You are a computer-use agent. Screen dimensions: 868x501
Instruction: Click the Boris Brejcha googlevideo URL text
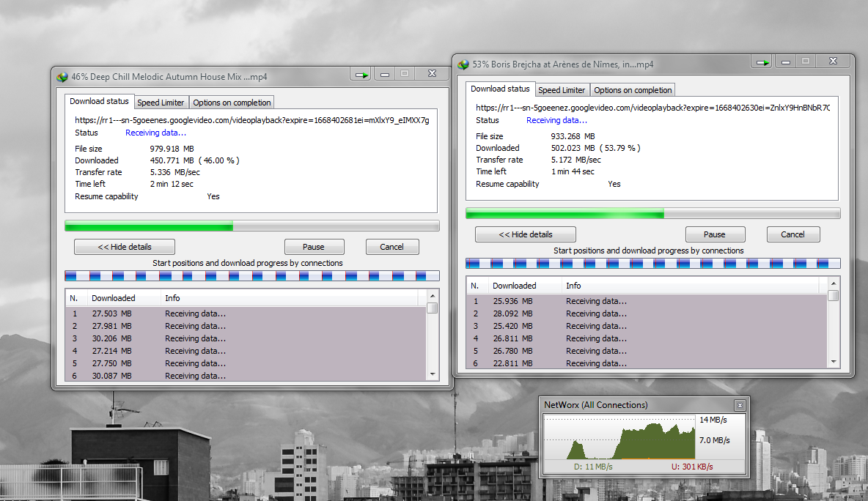(x=652, y=108)
